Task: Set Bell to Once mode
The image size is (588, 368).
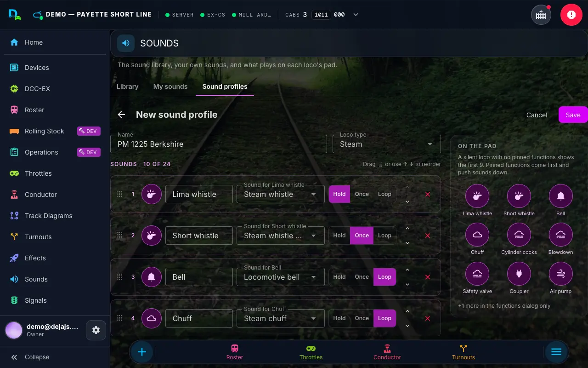Action: tap(362, 277)
